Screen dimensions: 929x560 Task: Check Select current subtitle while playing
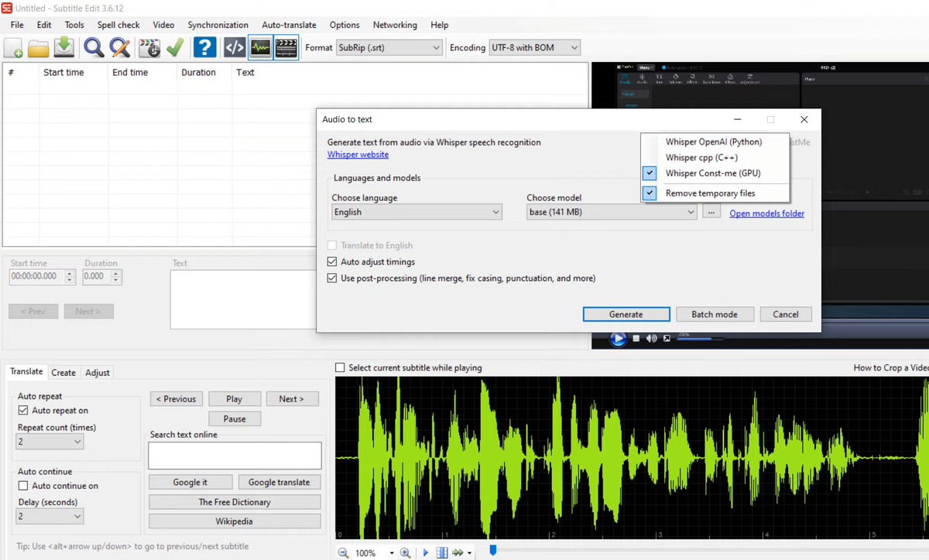[340, 368]
